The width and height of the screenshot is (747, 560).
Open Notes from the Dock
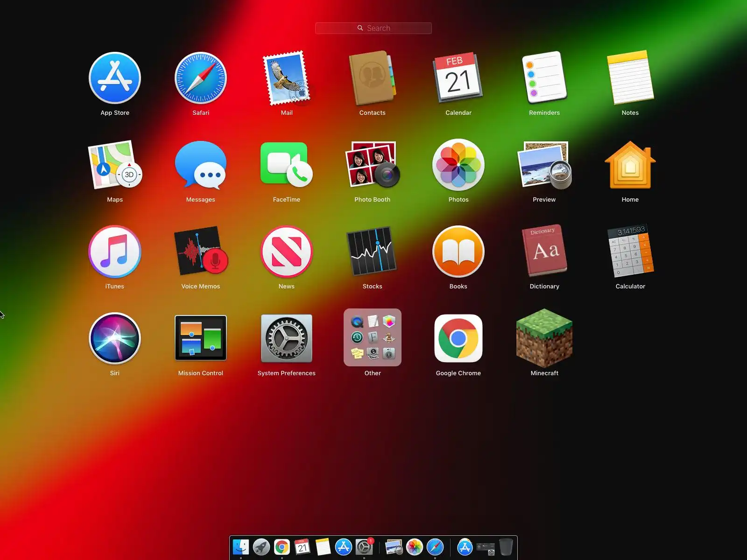(x=323, y=547)
